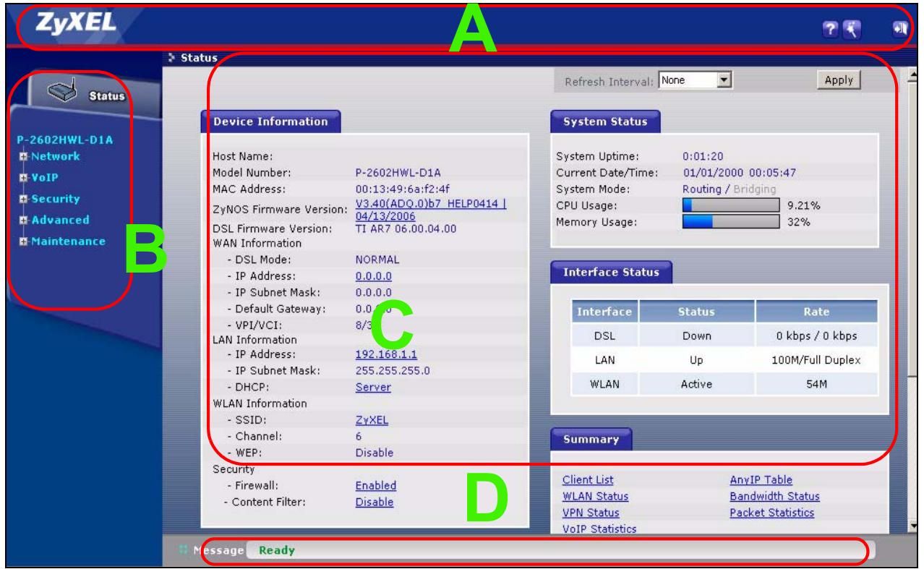The width and height of the screenshot is (924, 569).
Task: Open the ZyNOS firmware version link
Action: pos(432,210)
